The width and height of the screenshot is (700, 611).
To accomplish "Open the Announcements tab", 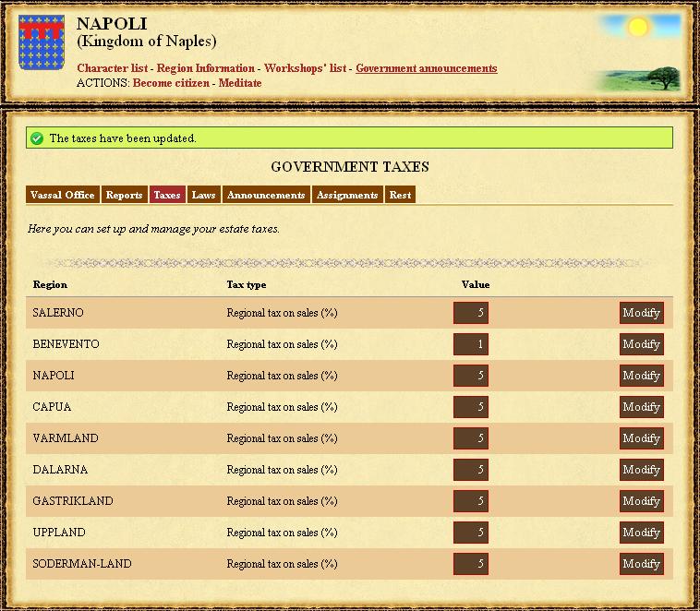I will coord(266,195).
